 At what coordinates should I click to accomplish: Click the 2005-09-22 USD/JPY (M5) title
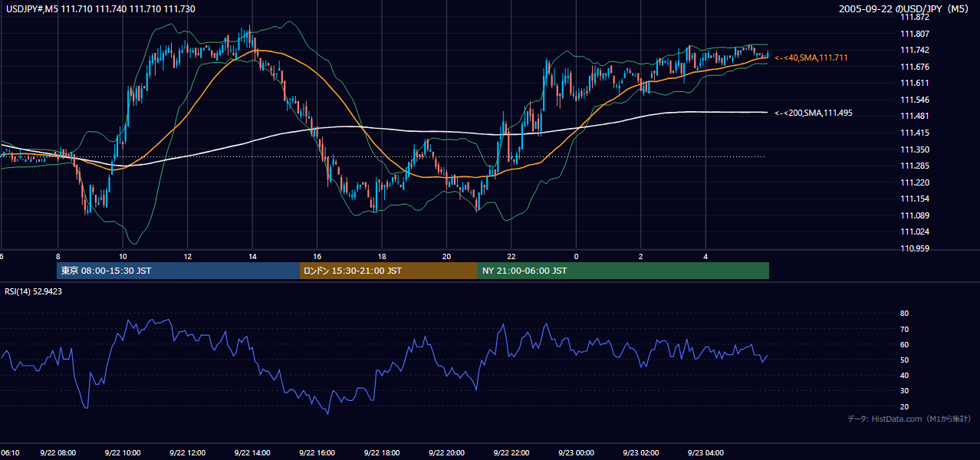pyautogui.click(x=905, y=9)
